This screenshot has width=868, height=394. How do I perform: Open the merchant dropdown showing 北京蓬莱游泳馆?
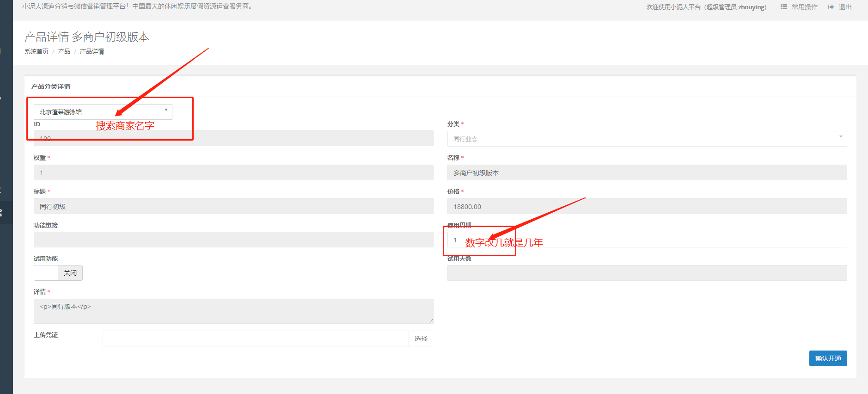103,112
